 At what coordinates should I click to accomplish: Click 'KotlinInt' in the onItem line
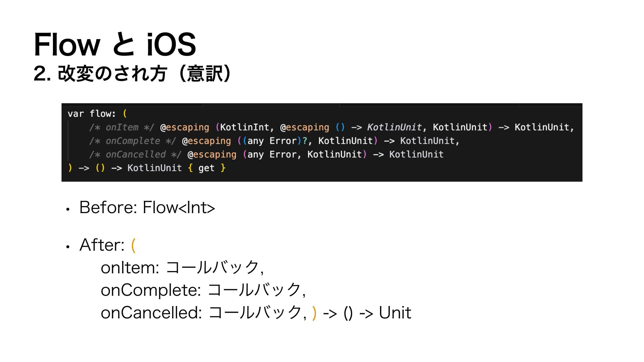[x=245, y=127]
